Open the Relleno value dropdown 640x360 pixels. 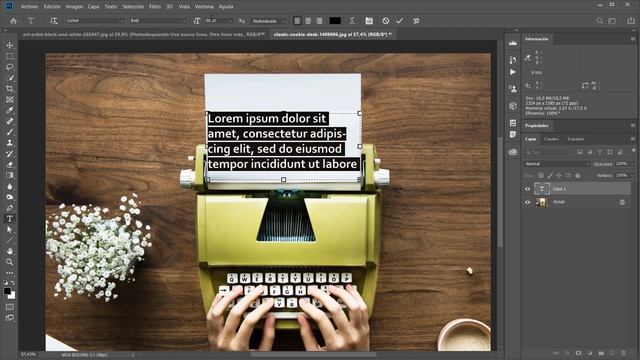coord(632,176)
